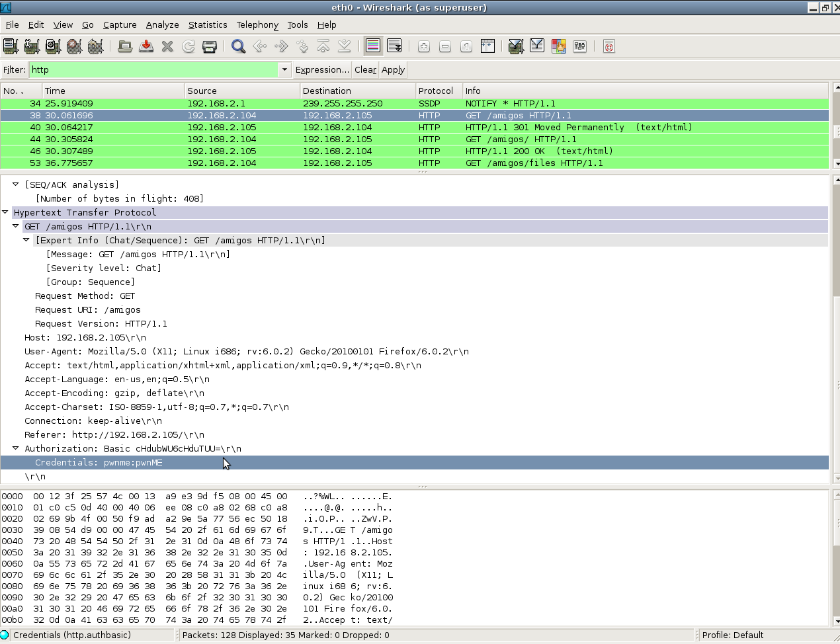Open Wireshark Preferences via the toolbar icon
Screen dimensions: 840x644
[580, 46]
